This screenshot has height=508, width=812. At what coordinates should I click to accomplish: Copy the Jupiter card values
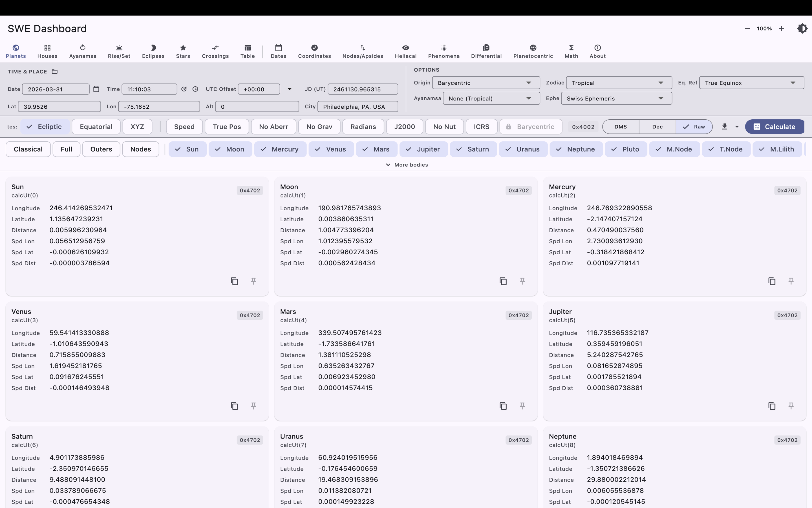(772, 406)
